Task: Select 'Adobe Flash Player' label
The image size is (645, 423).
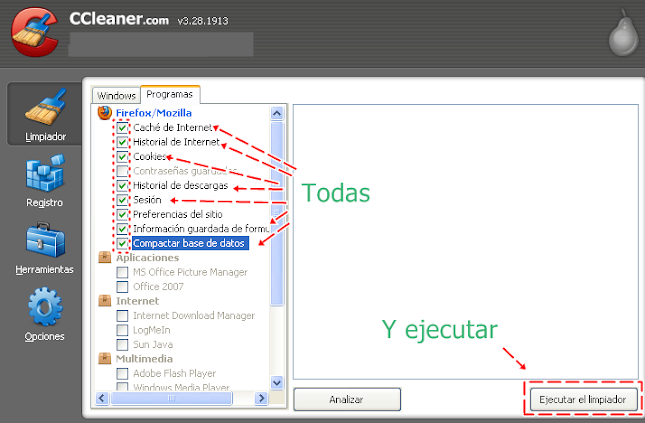Action: (x=174, y=373)
